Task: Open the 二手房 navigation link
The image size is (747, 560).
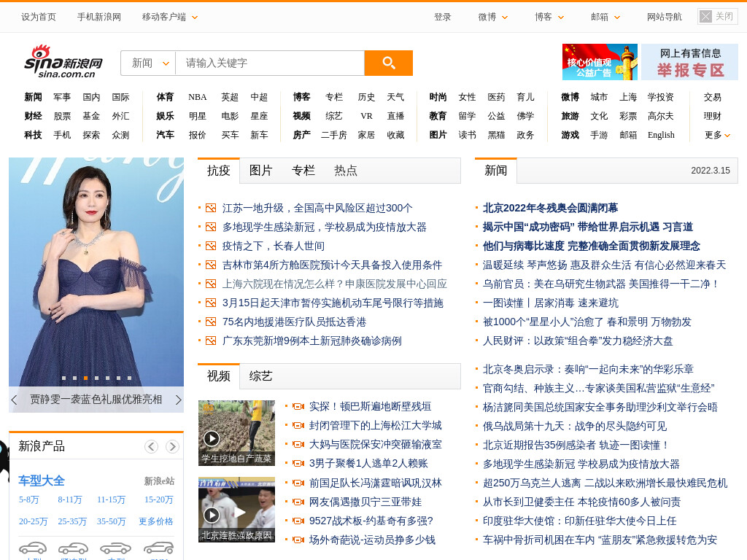Action: tap(334, 135)
